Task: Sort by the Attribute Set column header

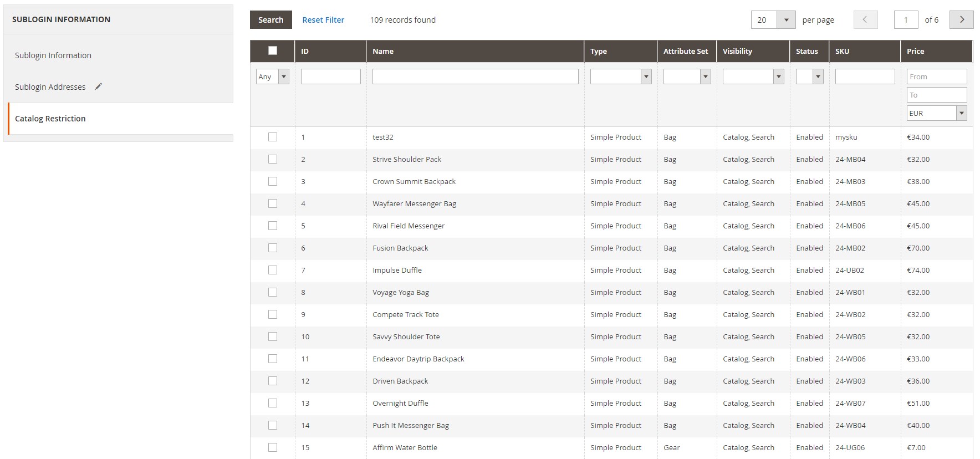Action: pyautogui.click(x=687, y=51)
